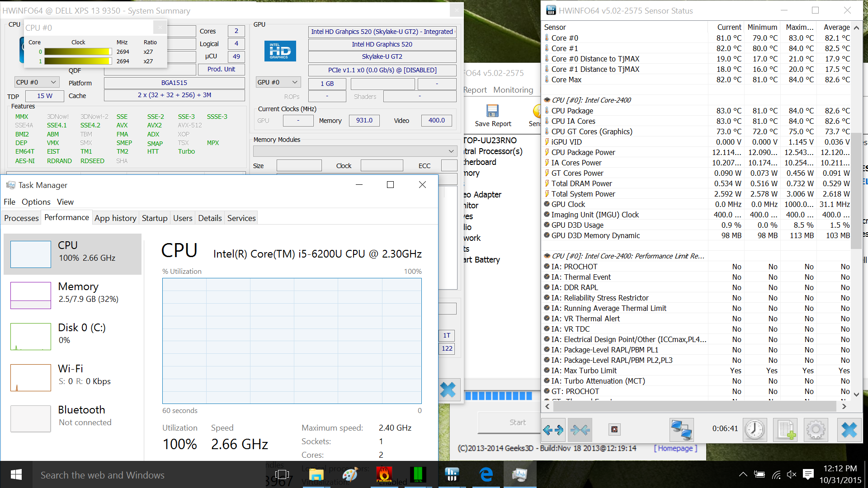This screenshot has width=868, height=488.
Task: Click the network remote monitoring icon
Action: 681,430
